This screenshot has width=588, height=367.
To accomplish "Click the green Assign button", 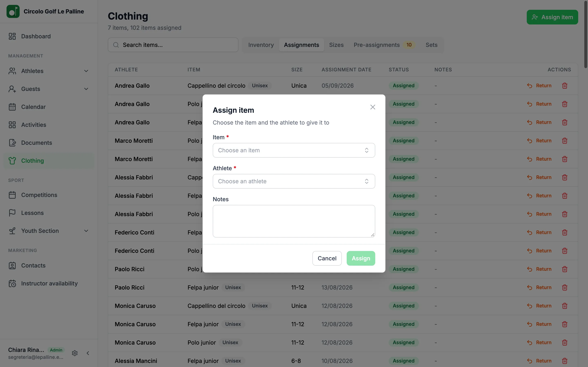I will (x=361, y=258).
